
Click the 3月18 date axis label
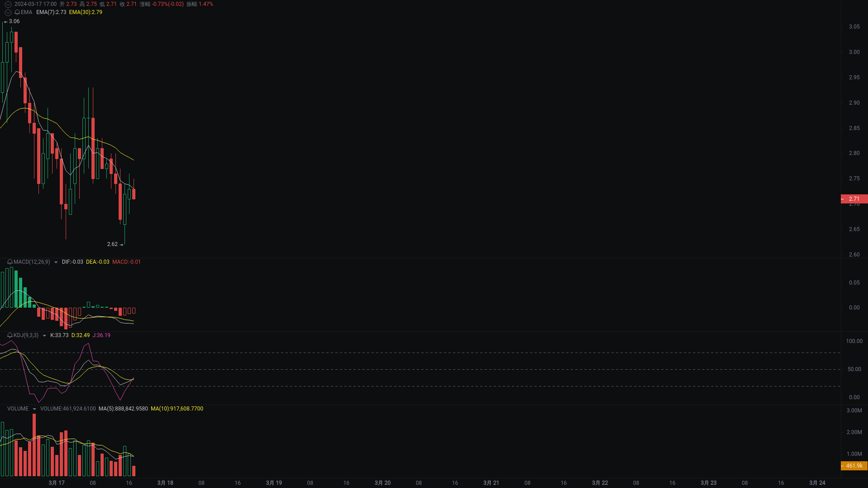click(x=165, y=483)
